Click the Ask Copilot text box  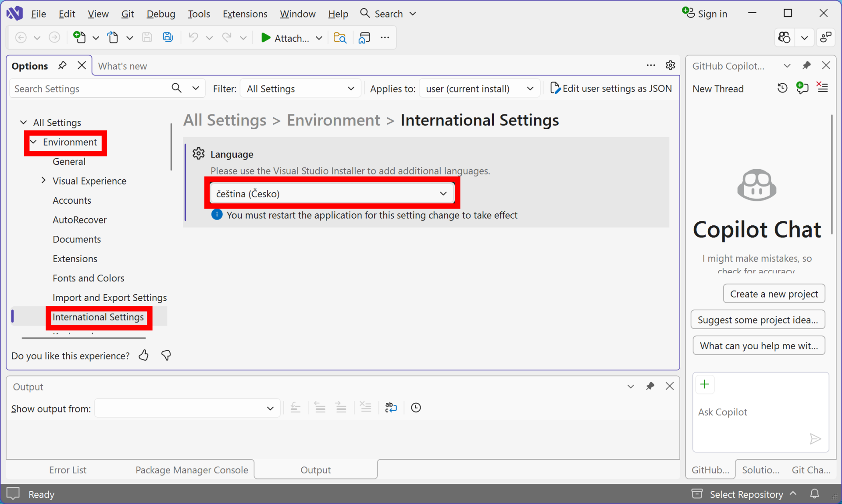[760, 412]
